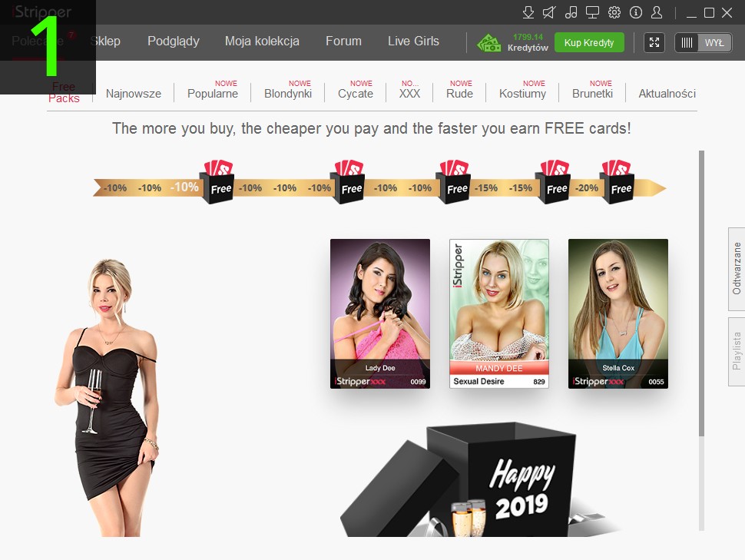745x560 pixels.
Task: Click the green cash credits icon
Action: tap(489, 43)
